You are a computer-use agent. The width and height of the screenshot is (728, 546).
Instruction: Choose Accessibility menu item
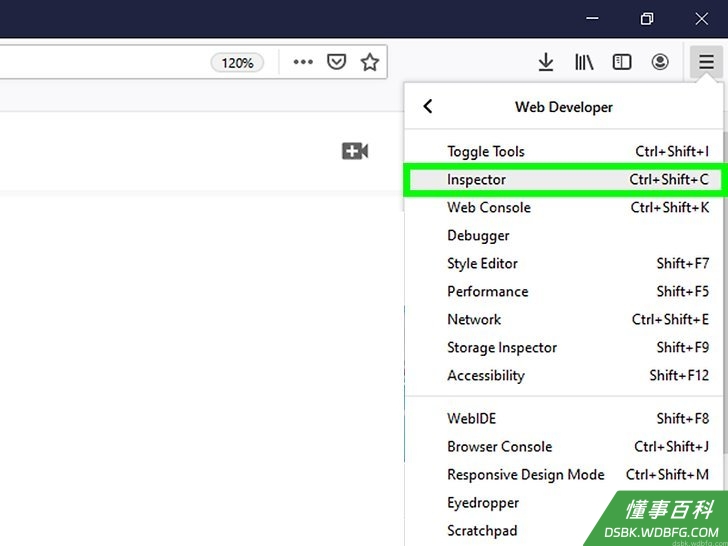point(563,375)
